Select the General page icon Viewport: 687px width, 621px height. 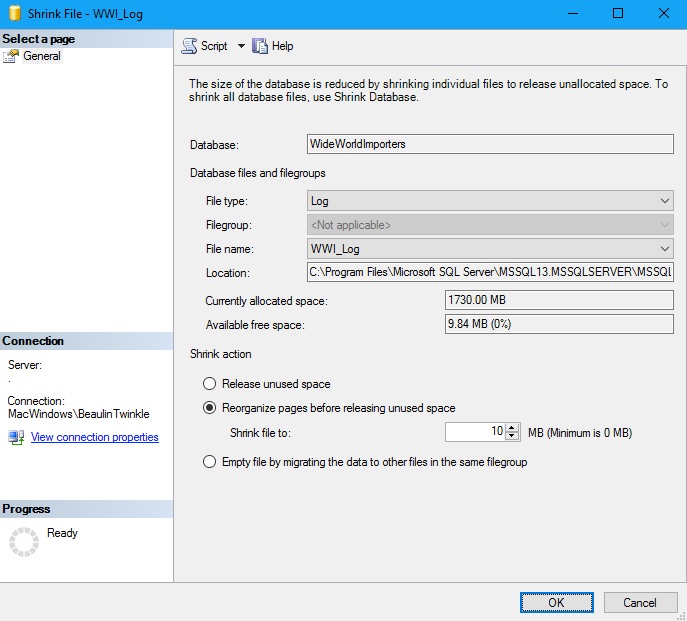pyautogui.click(x=11, y=57)
